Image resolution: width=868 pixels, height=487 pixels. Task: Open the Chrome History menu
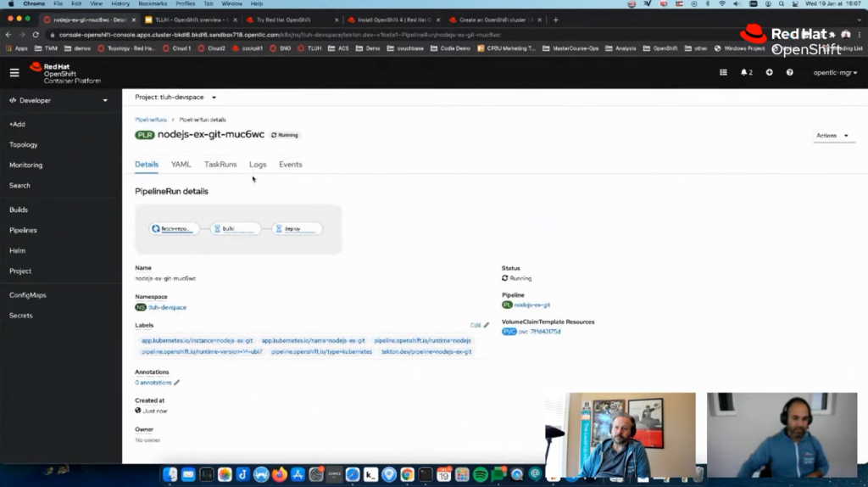[x=120, y=3]
